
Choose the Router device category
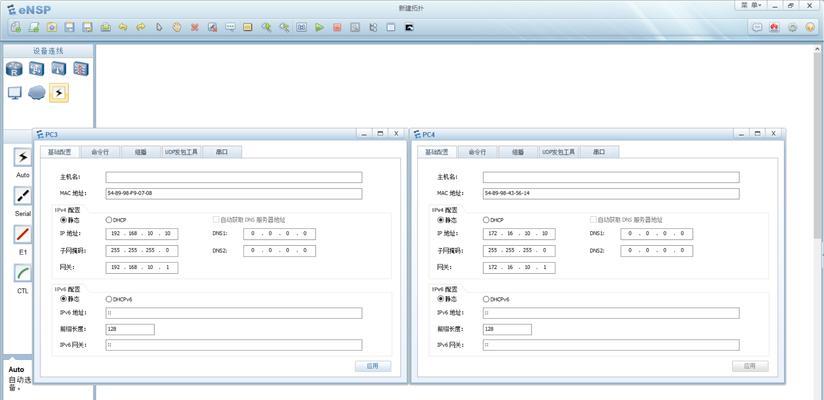point(14,68)
